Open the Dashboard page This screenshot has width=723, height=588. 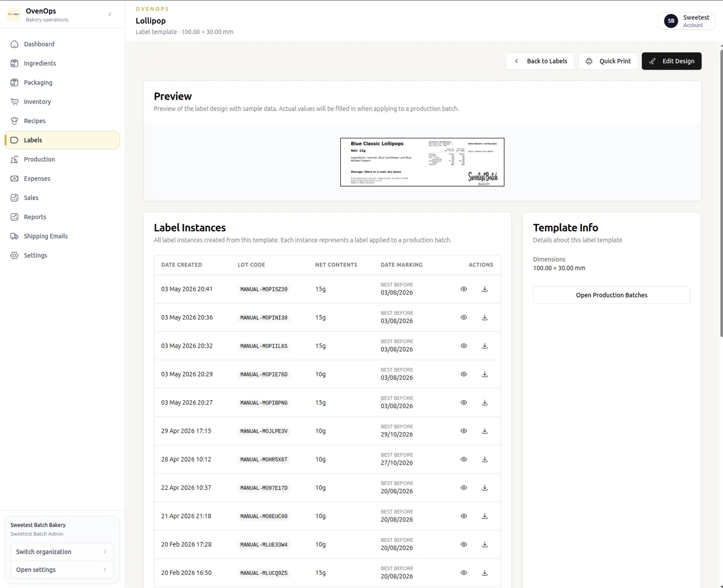tap(62, 44)
